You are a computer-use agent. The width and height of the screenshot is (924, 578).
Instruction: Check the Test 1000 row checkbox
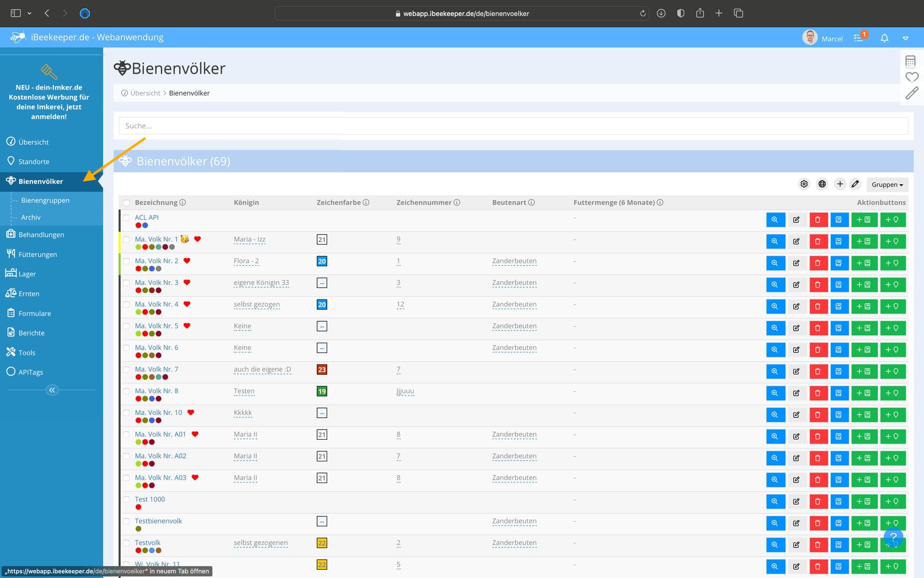click(x=126, y=499)
